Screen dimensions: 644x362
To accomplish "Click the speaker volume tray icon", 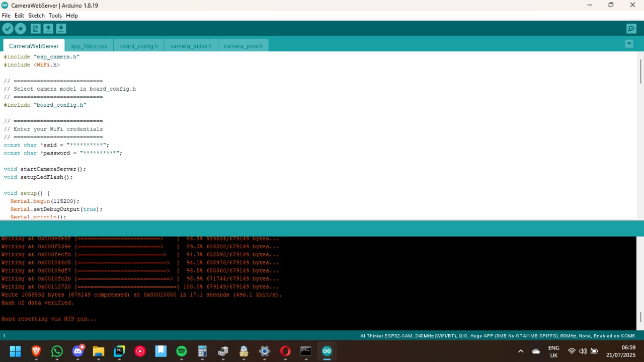I will [x=583, y=351].
